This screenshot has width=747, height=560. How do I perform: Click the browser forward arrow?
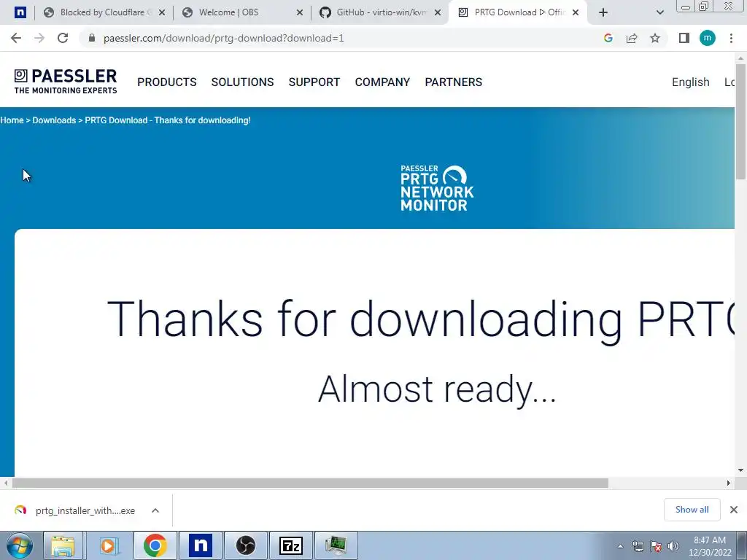39,38
